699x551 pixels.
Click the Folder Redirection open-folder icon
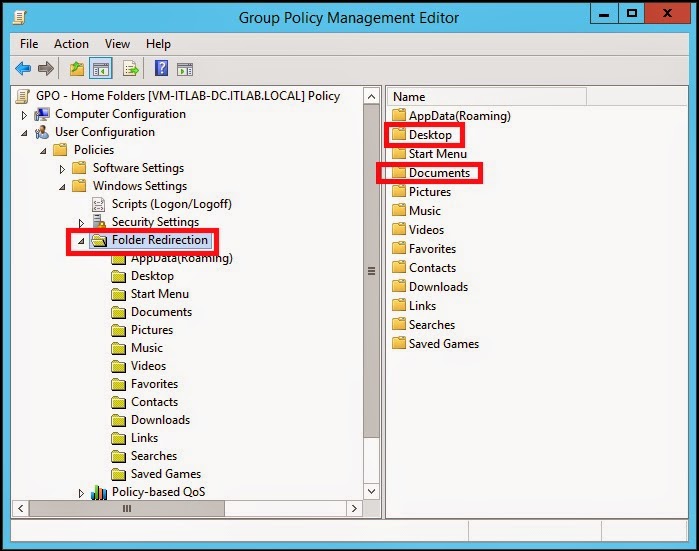tap(99, 240)
